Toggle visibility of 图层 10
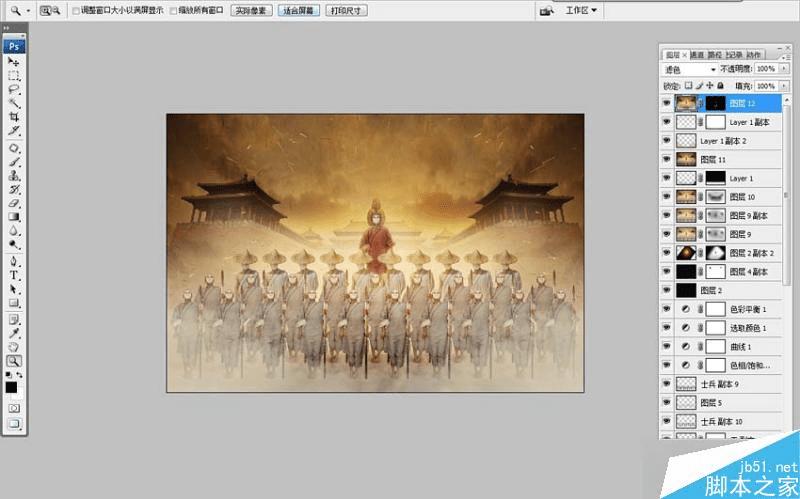 pyautogui.click(x=666, y=196)
